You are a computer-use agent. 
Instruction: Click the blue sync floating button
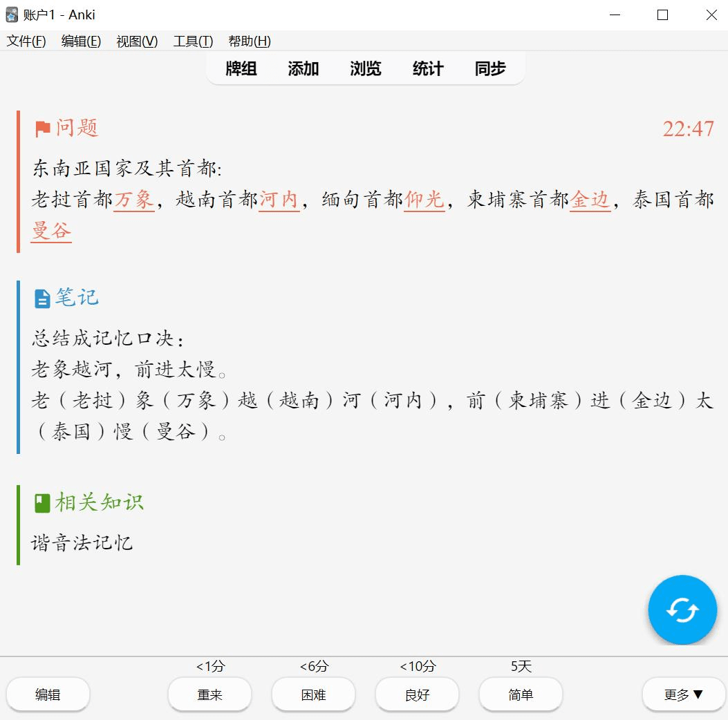click(682, 609)
